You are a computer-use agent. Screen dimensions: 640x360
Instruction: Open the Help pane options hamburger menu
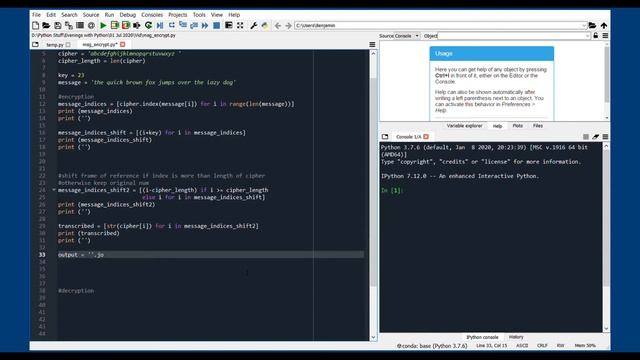pos(605,36)
